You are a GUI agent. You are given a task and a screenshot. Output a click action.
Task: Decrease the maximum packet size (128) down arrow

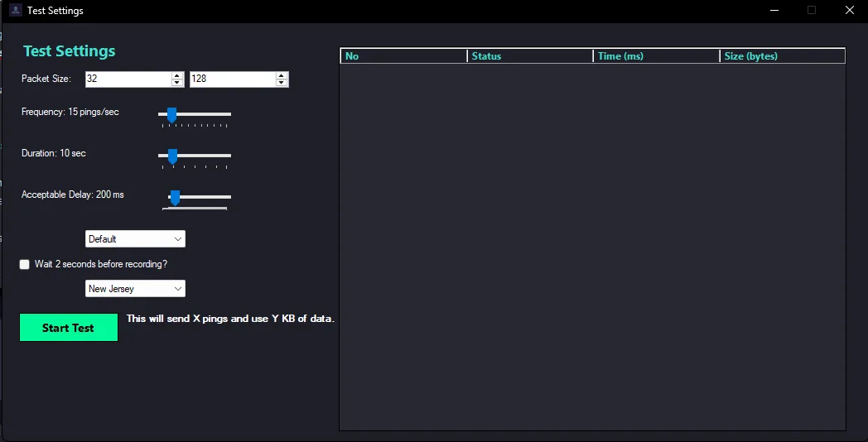click(282, 83)
